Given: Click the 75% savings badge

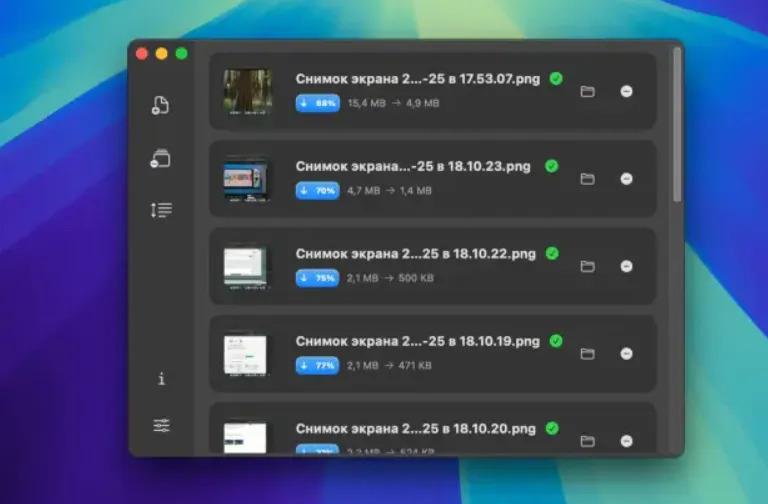Looking at the screenshot, I should pos(317,278).
